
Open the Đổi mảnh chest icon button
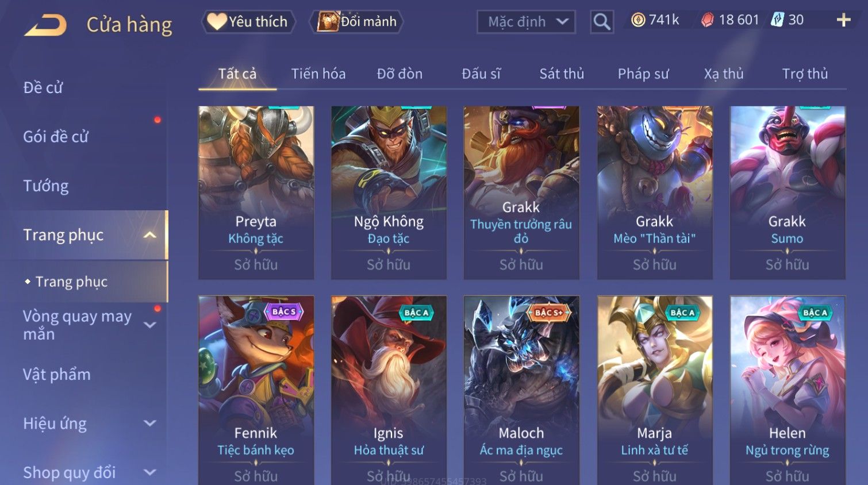click(356, 22)
